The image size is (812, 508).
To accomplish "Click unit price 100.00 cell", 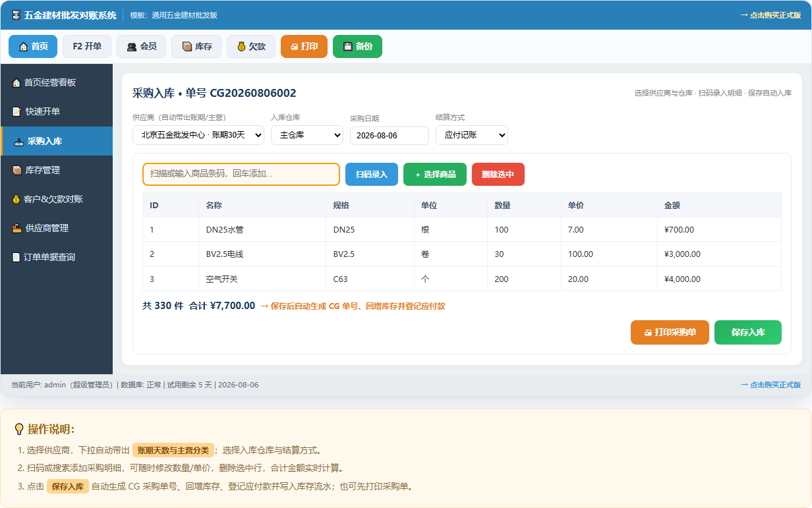I will click(609, 254).
